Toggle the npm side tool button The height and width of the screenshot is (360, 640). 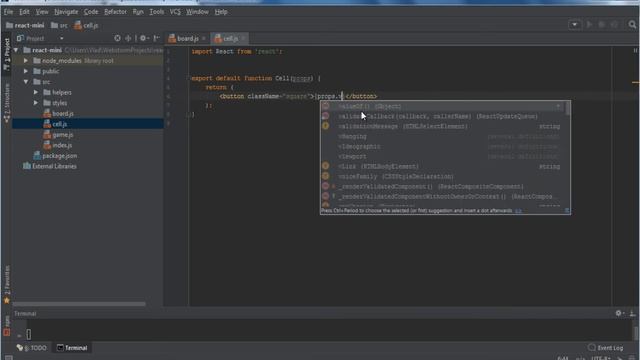(7, 325)
